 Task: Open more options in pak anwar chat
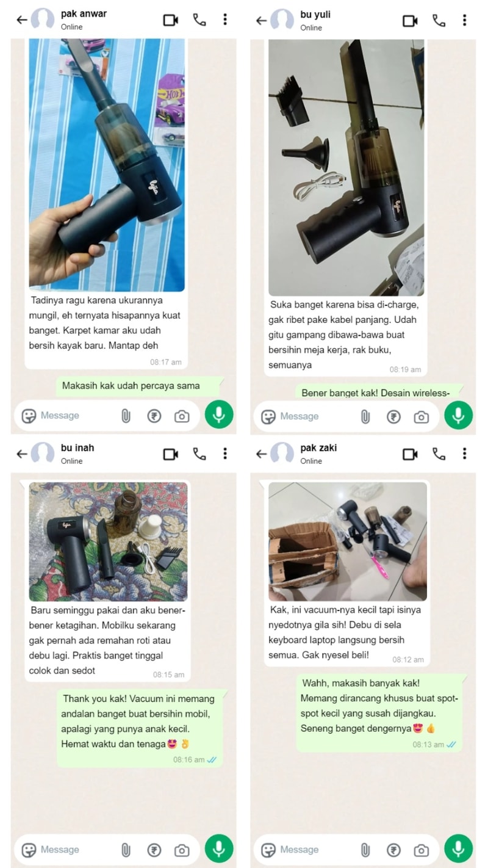click(x=225, y=20)
